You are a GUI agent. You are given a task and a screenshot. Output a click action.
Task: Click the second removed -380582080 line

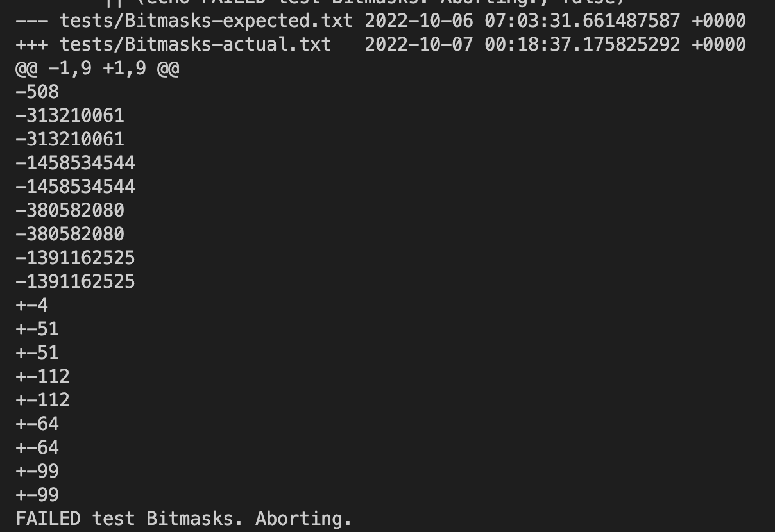click(x=70, y=234)
